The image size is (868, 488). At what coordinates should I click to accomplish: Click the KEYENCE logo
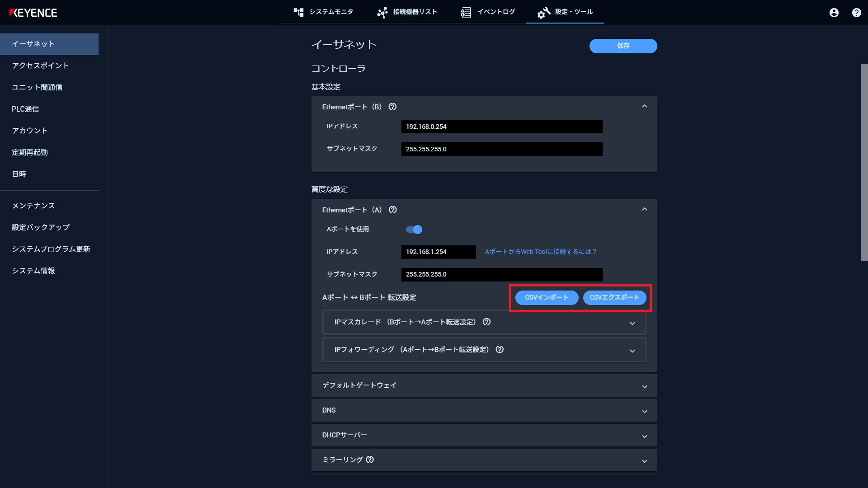tap(33, 13)
